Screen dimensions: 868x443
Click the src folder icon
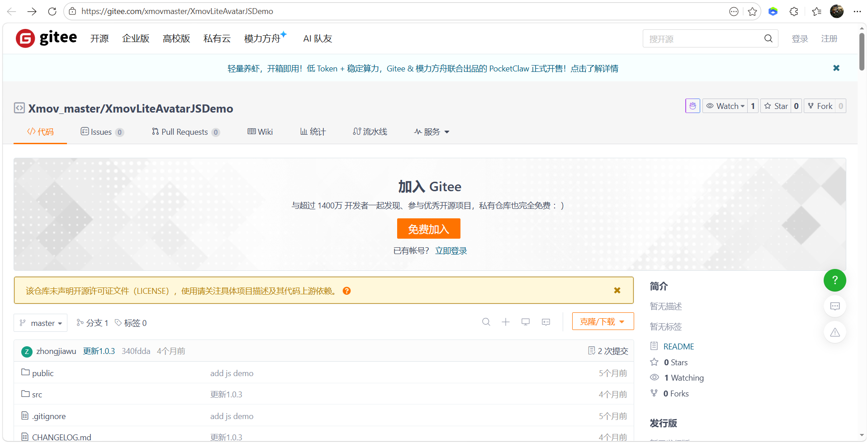coord(25,394)
